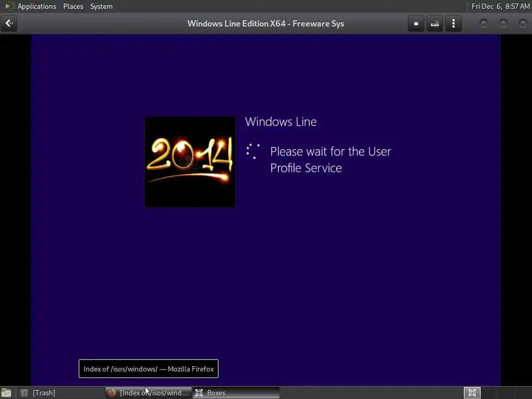Open the System menu
Screen dimensions: 532x399
click(x=101, y=6)
